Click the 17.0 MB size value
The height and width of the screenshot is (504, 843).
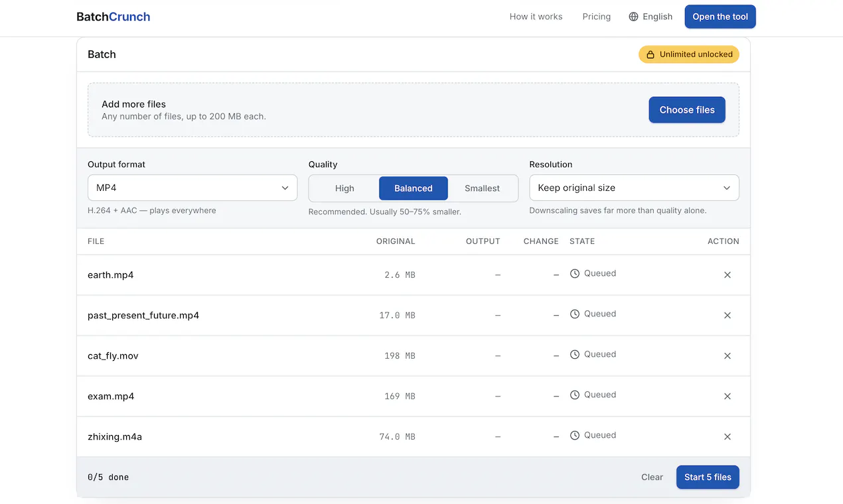[x=397, y=315]
